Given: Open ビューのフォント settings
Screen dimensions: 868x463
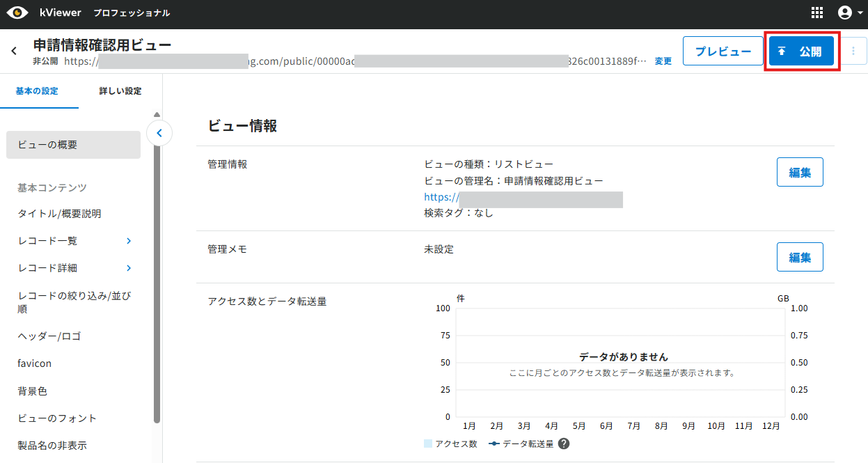Looking at the screenshot, I should (x=57, y=418).
